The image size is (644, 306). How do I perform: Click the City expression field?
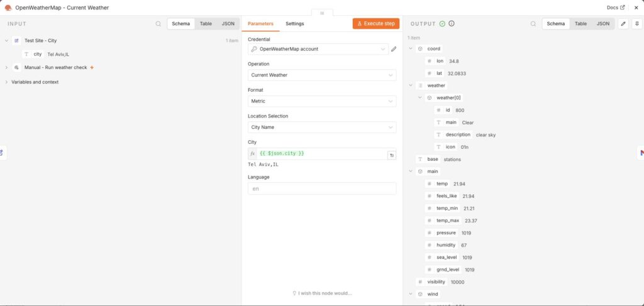[x=322, y=154]
